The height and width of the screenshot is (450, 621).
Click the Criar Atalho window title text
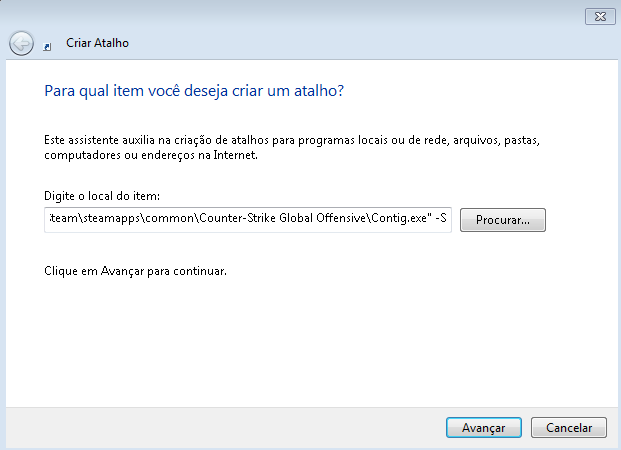pos(98,44)
